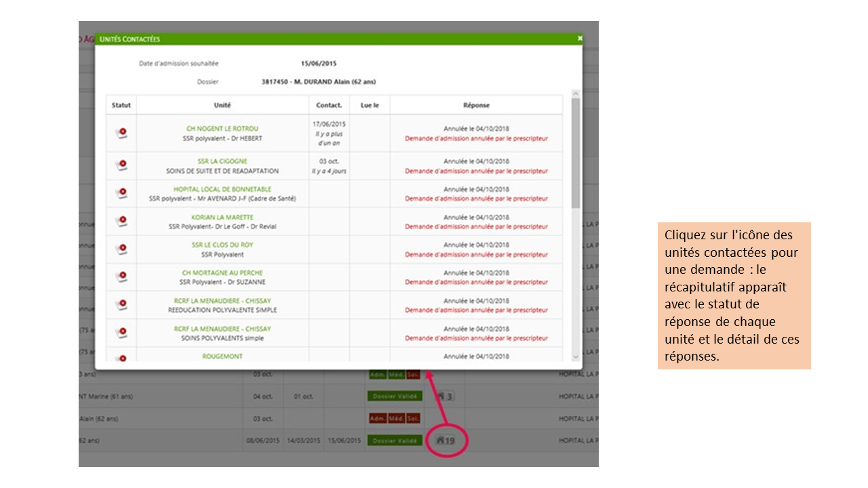Click status icon for Reeducation Polyvalente Simple row
This screenshot has height=488, width=868.
tap(121, 304)
